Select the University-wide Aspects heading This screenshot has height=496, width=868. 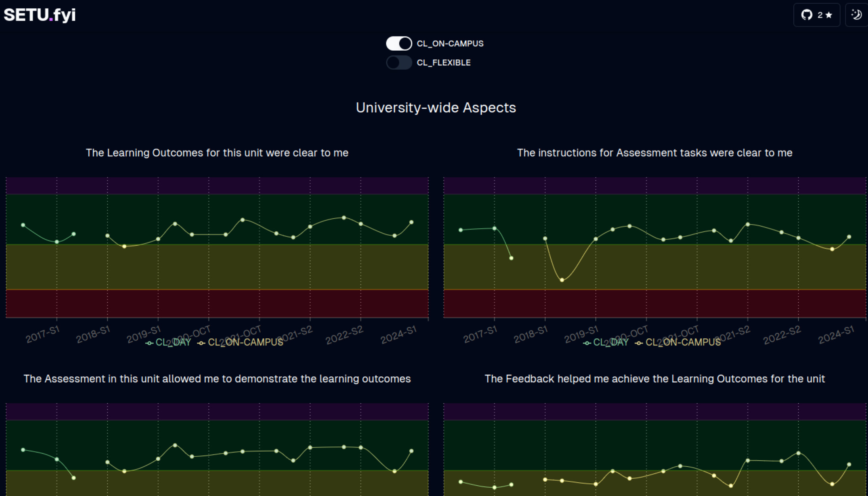coord(436,108)
